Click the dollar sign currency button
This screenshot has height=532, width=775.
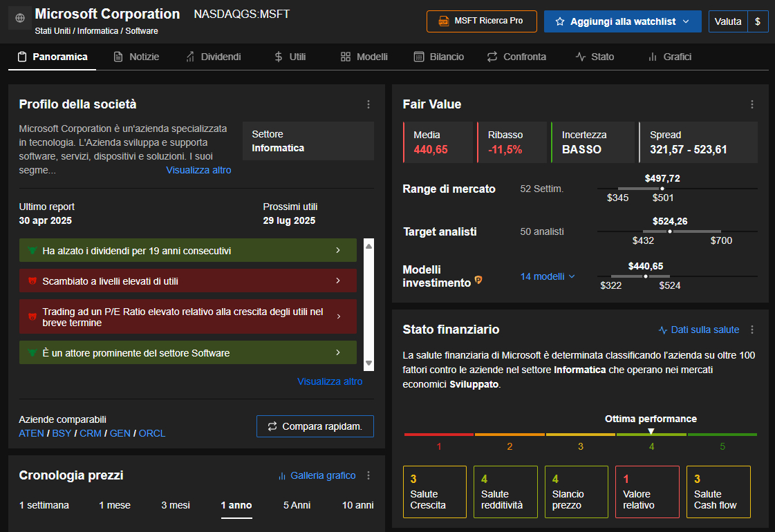[x=758, y=21]
